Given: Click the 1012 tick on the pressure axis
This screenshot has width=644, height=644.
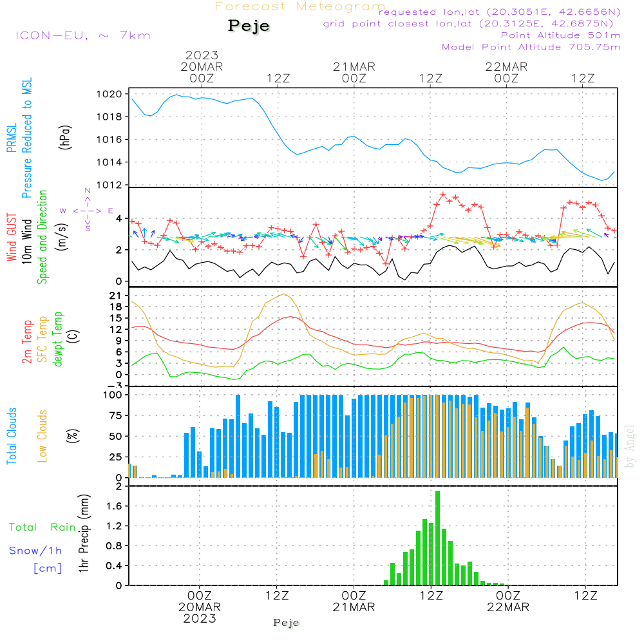Looking at the screenshot, I should coord(109,185).
